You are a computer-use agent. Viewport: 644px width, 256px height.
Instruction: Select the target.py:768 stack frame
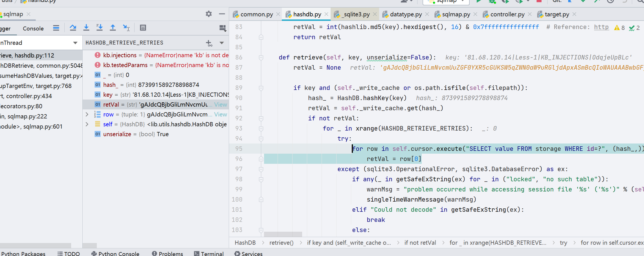point(41,86)
